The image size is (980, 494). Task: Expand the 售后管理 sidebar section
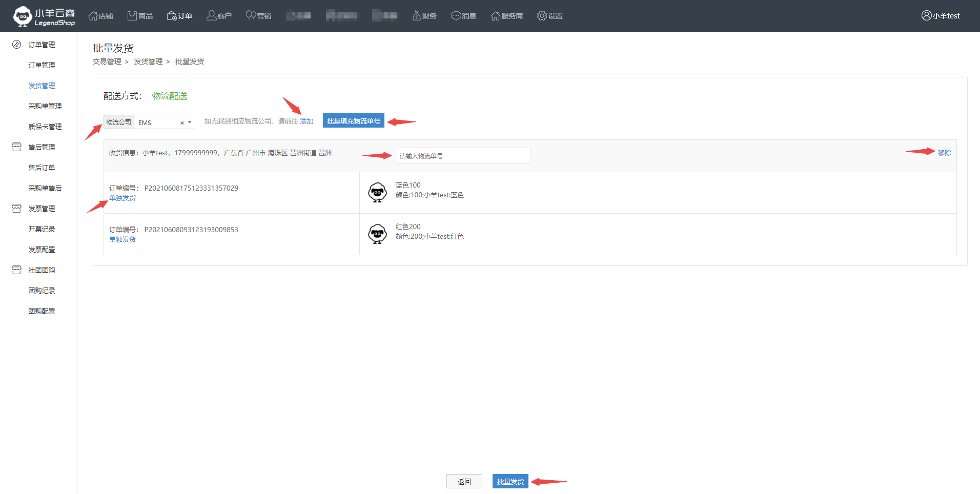pyautogui.click(x=42, y=147)
